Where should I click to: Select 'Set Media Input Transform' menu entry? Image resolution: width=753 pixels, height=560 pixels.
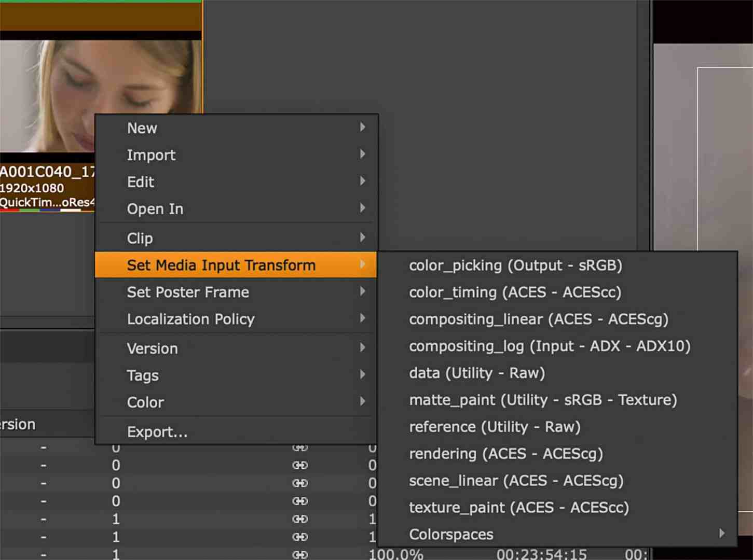pos(221,265)
